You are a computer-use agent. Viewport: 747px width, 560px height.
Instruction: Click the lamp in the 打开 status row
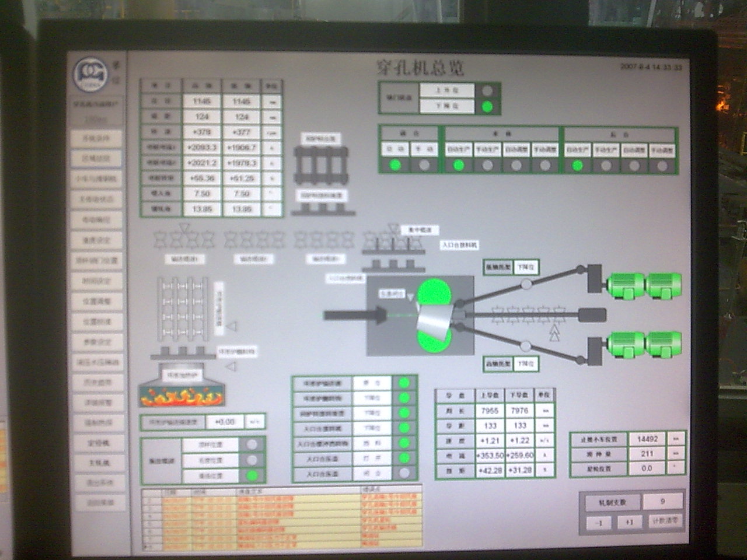[x=404, y=458]
